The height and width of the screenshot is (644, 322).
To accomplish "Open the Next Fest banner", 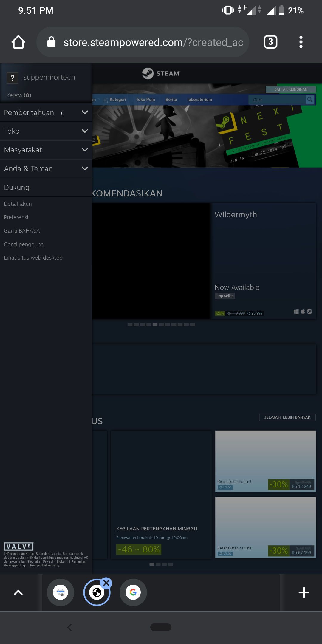I will (207, 137).
